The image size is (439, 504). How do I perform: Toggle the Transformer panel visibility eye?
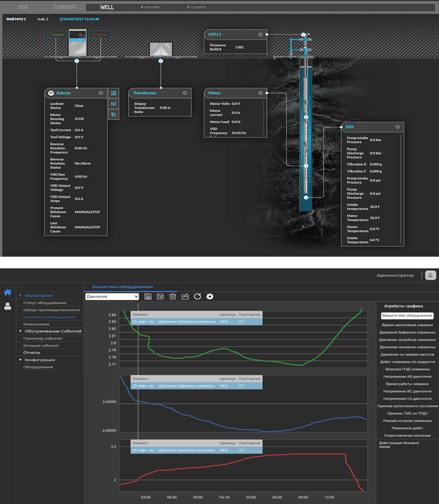pos(184,93)
